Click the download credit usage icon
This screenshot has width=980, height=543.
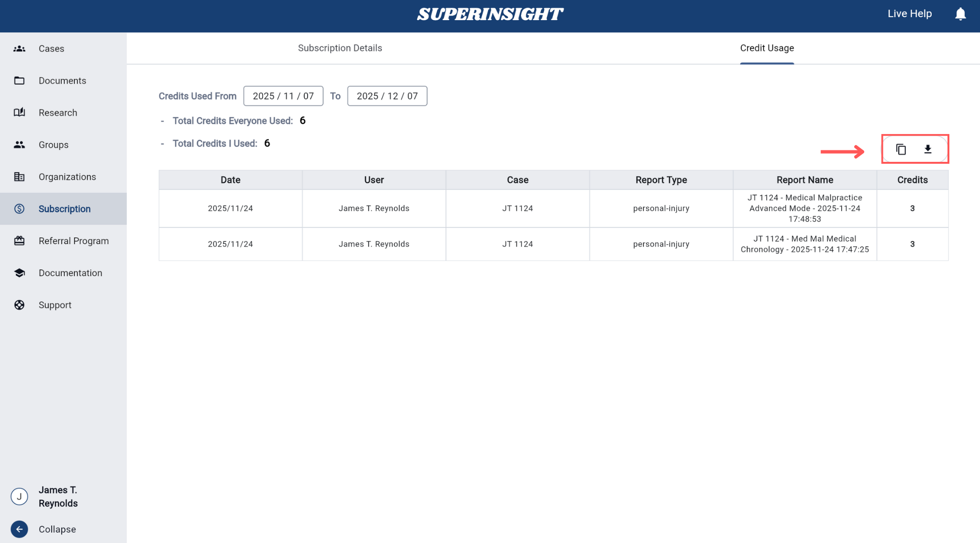(x=928, y=149)
